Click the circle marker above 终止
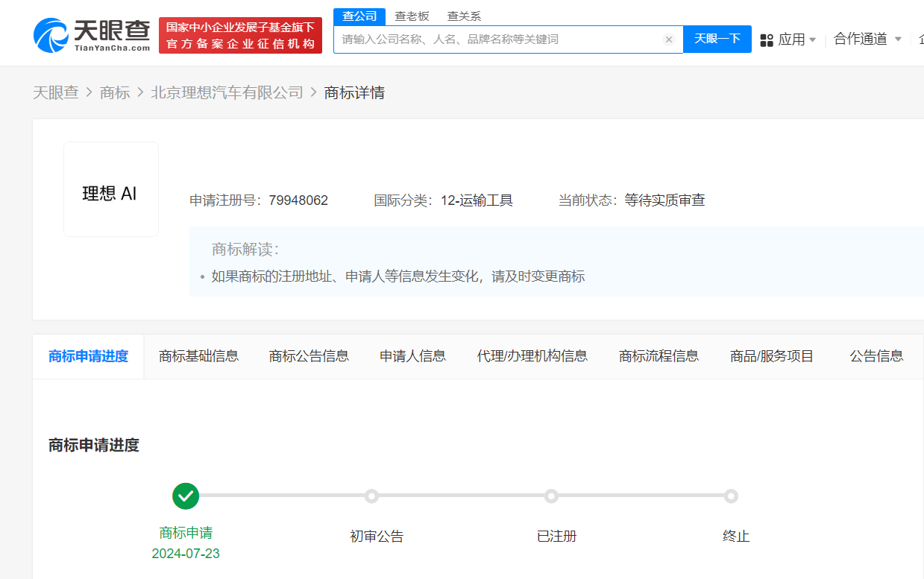924x579 pixels. (731, 496)
